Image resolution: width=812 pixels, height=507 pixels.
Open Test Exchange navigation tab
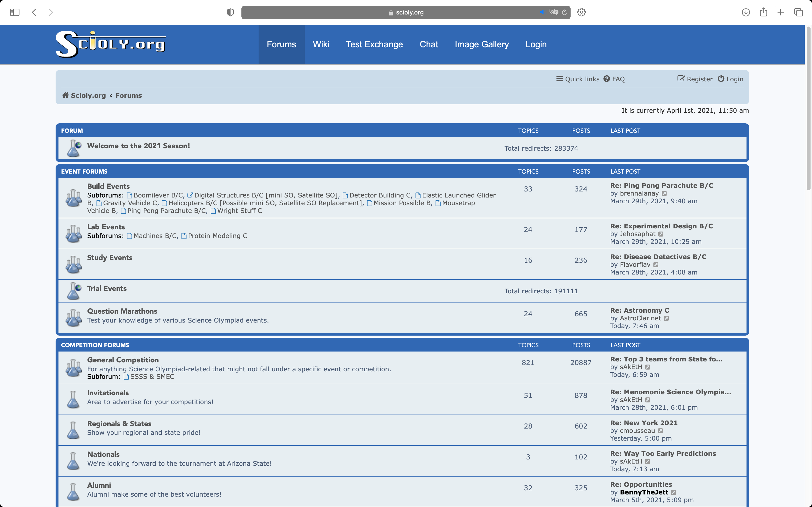coord(374,44)
